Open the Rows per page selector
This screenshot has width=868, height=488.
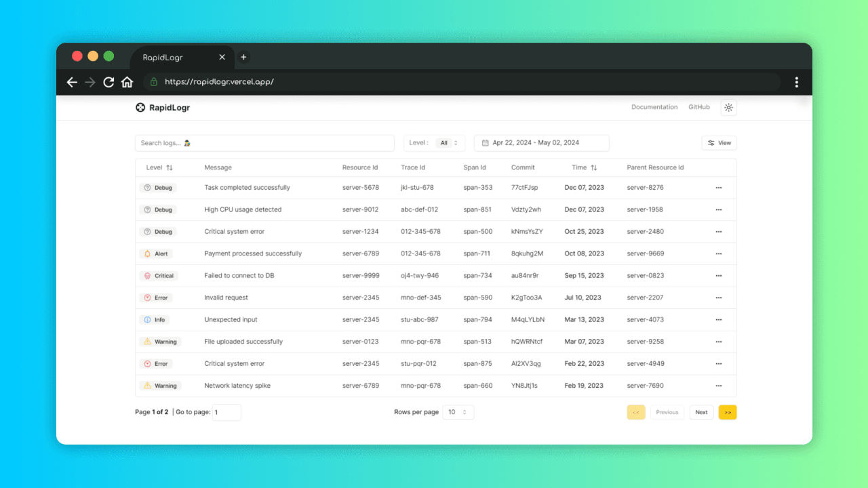[458, 411]
